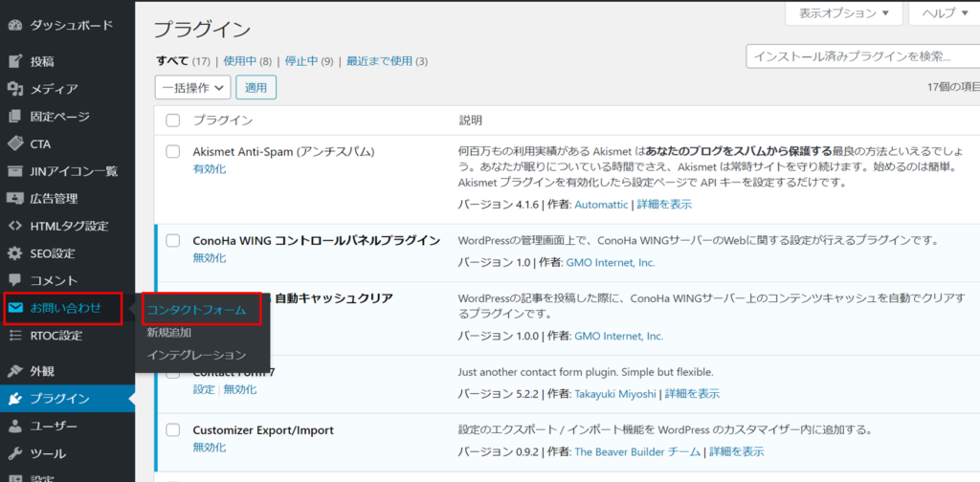
Task: Check the Akismet Anti-Spam checkbox
Action: pyautogui.click(x=173, y=152)
